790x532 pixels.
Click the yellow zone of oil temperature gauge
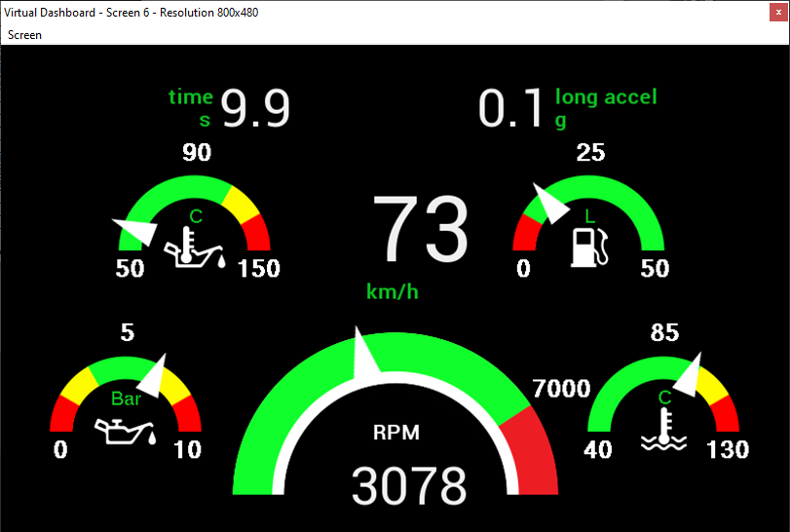238,200
